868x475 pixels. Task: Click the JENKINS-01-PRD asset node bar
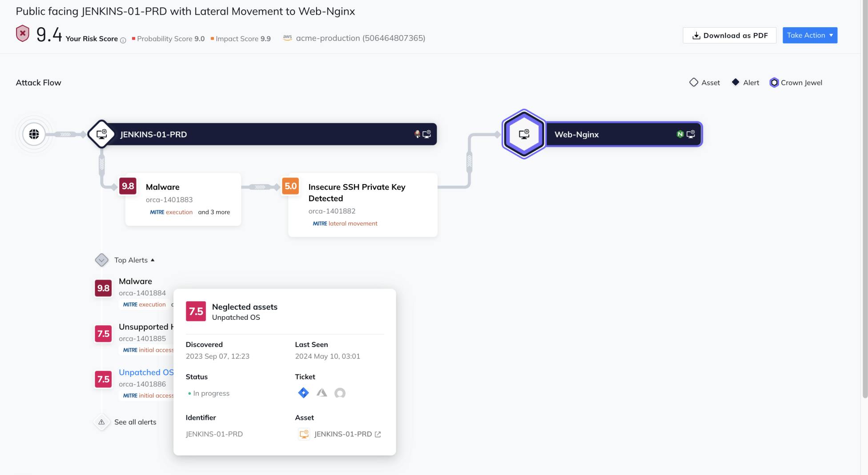click(267, 134)
